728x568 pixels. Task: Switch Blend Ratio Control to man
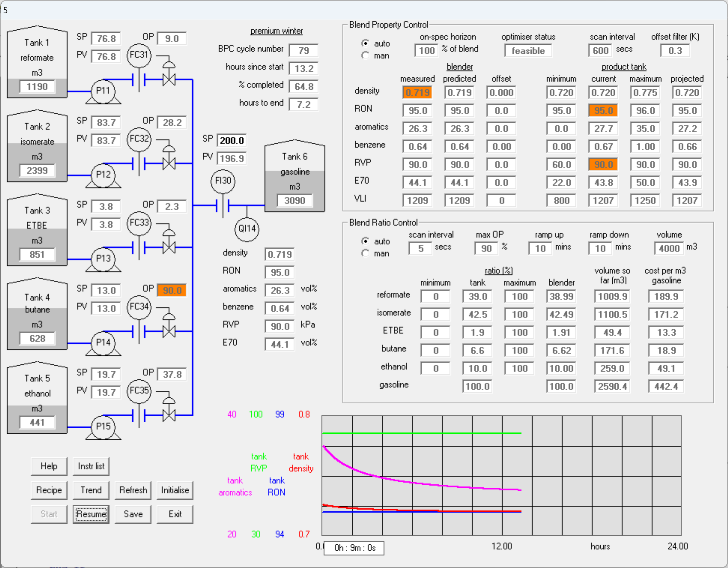(x=365, y=254)
